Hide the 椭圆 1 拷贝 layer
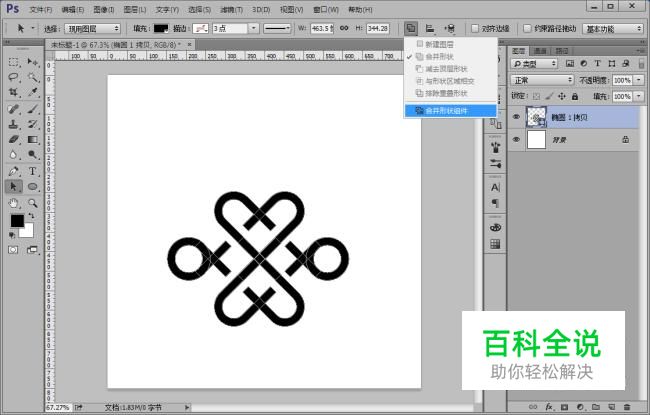Image resolution: width=650 pixels, height=415 pixels. pos(516,117)
